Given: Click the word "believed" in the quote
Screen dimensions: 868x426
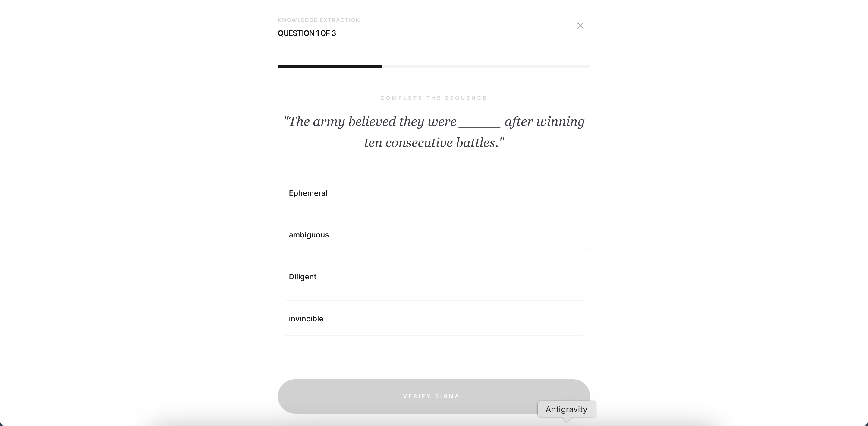Looking at the screenshot, I should (372, 121).
